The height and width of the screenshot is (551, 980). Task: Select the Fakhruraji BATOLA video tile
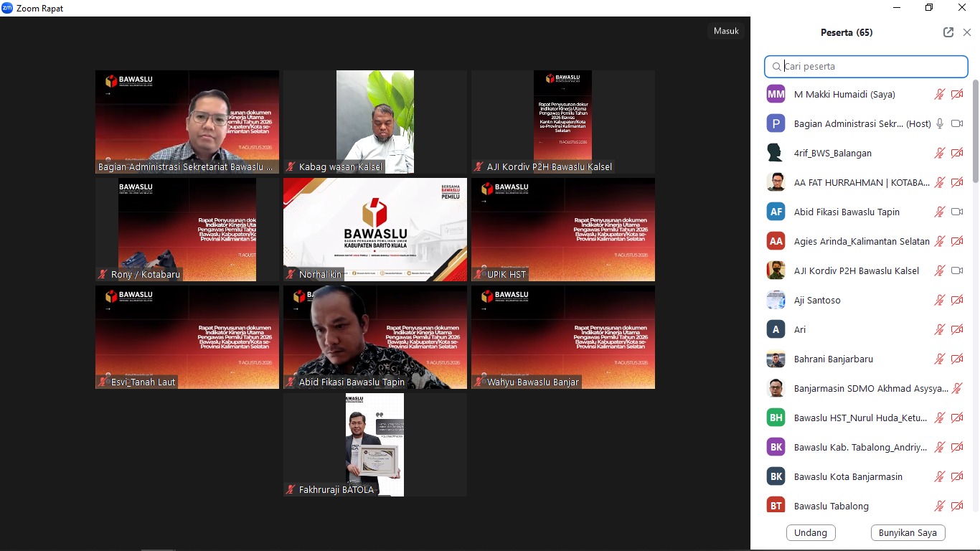pos(375,445)
